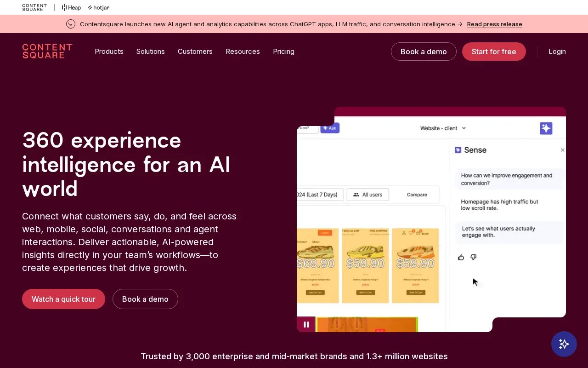Screen dimensions: 588x368
Task: Click the '360 experience intelligence' headline
Action: [x=126, y=164]
